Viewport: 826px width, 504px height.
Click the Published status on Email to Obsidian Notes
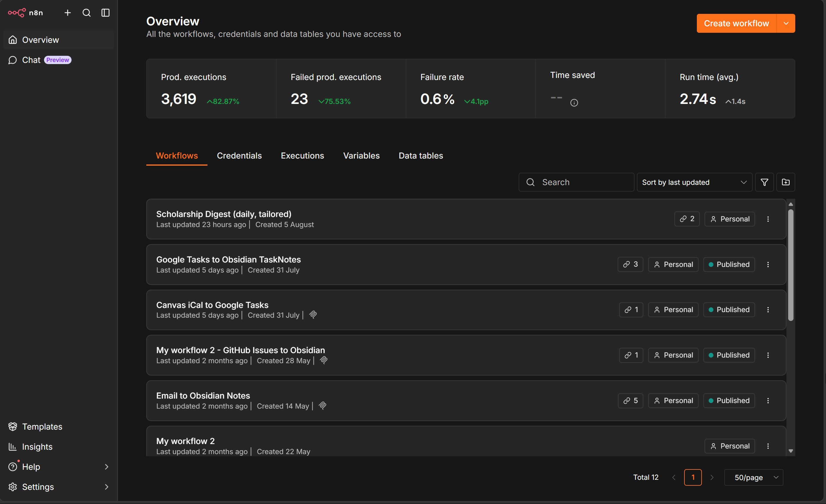729,401
